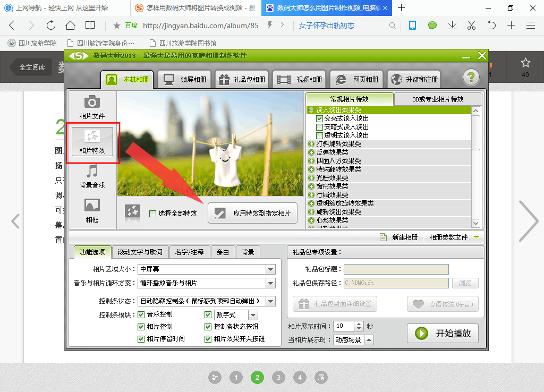The width and height of the screenshot is (544, 392).
Task: Click the undo closed tab icon
Action: pyautogui.click(x=491, y=25)
